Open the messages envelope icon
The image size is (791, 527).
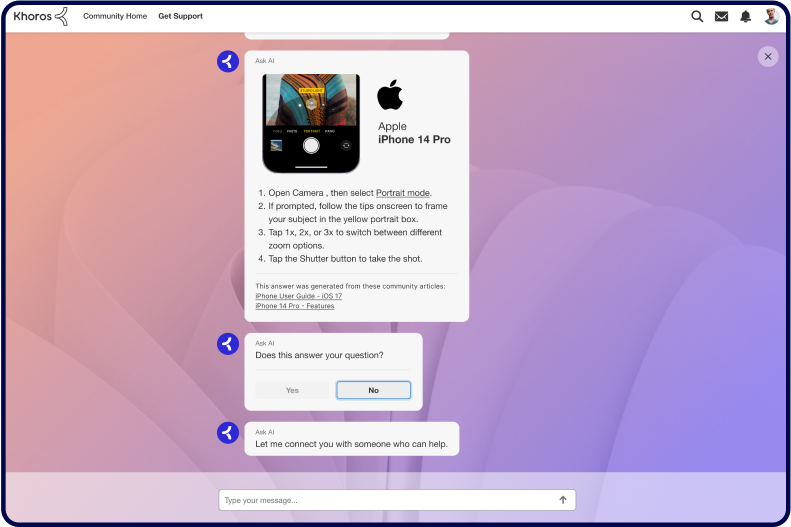click(x=721, y=17)
